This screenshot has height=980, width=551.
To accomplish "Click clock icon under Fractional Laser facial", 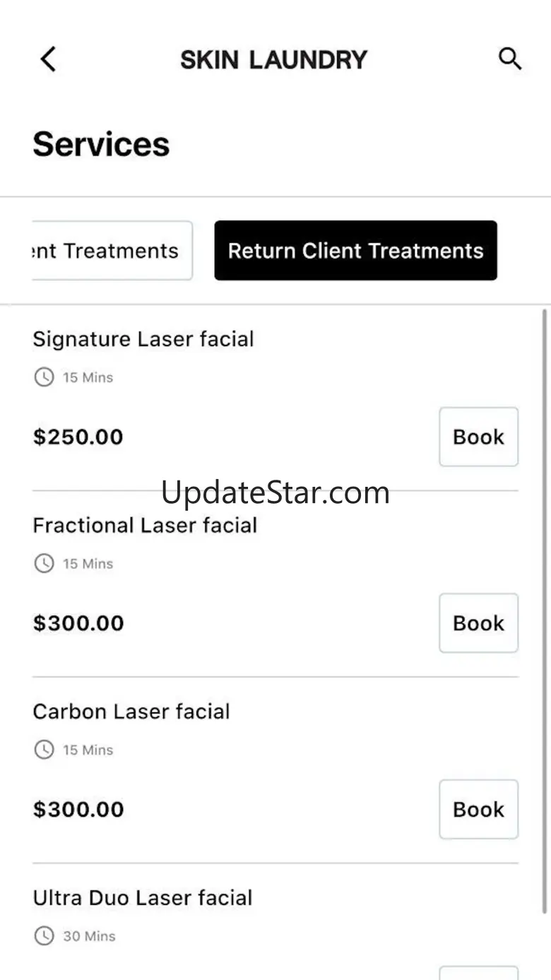I will click(44, 564).
